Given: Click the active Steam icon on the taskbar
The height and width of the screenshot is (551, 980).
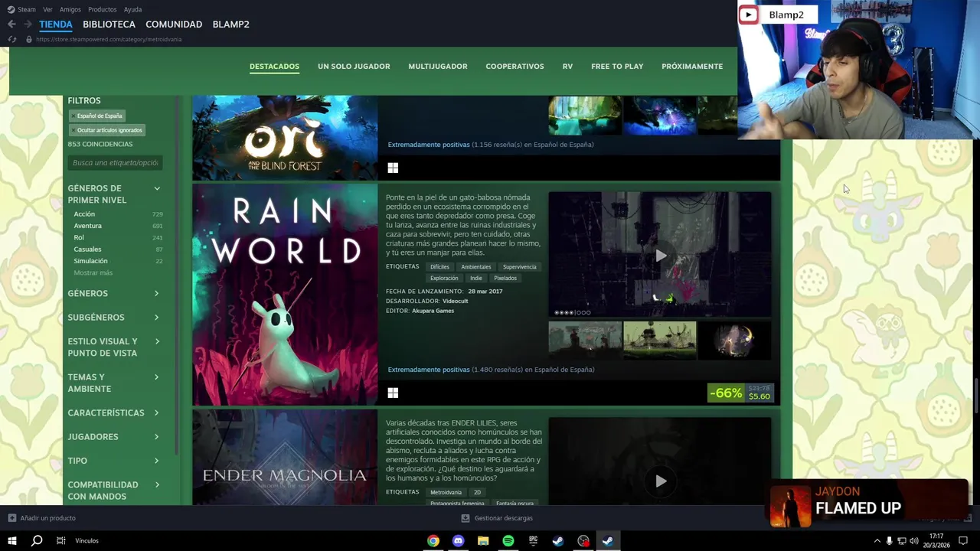Looking at the screenshot, I should point(607,541).
